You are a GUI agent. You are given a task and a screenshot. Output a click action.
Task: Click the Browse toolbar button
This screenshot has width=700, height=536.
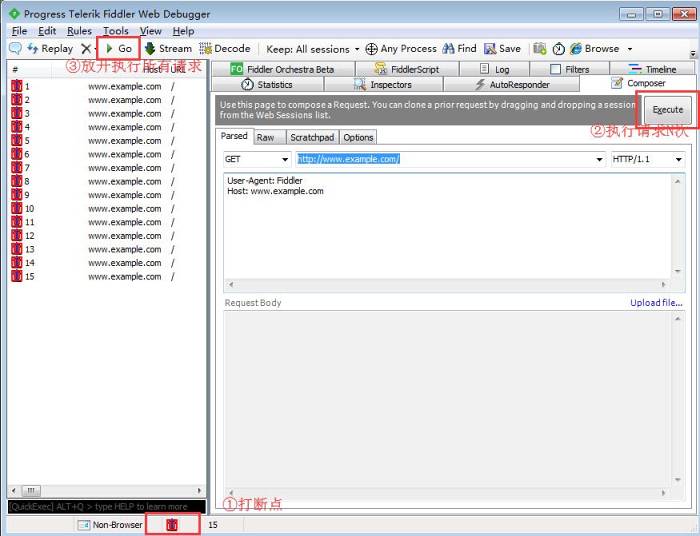[x=595, y=49]
